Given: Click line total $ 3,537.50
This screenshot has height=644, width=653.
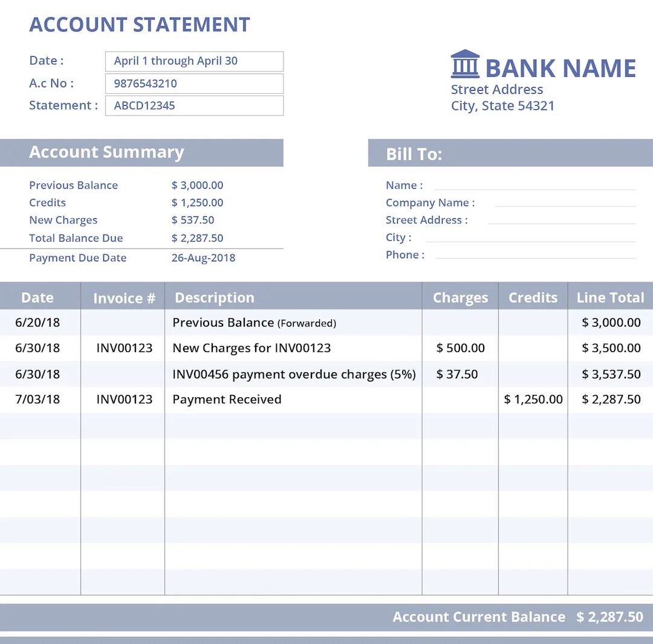Looking at the screenshot, I should coord(611,374).
